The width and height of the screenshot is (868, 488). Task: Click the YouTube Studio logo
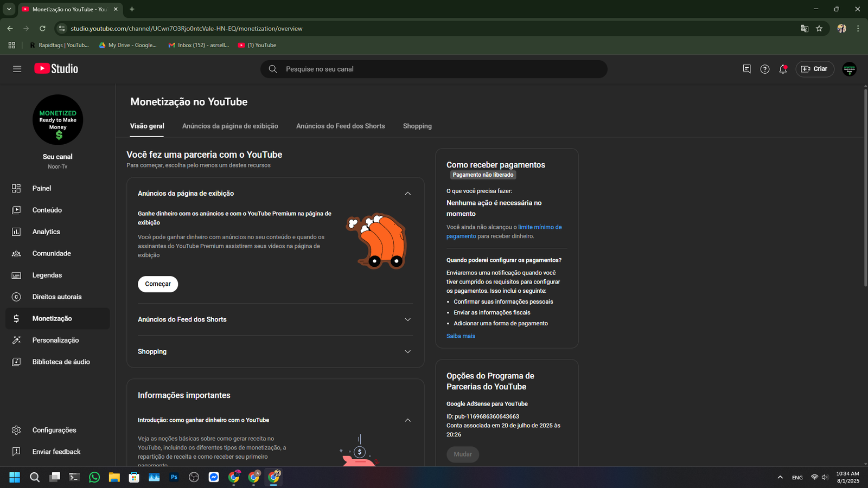tap(56, 68)
